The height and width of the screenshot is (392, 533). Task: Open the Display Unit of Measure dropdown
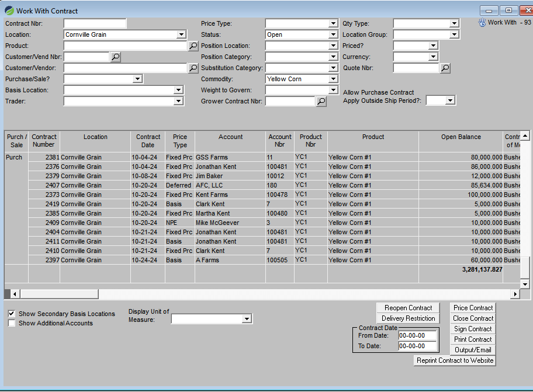(247, 319)
